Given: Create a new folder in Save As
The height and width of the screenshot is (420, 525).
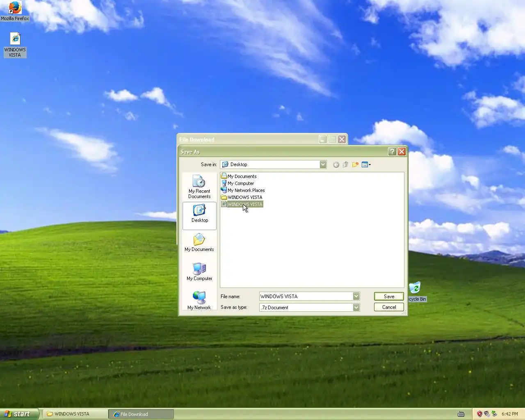Looking at the screenshot, I should click(355, 164).
